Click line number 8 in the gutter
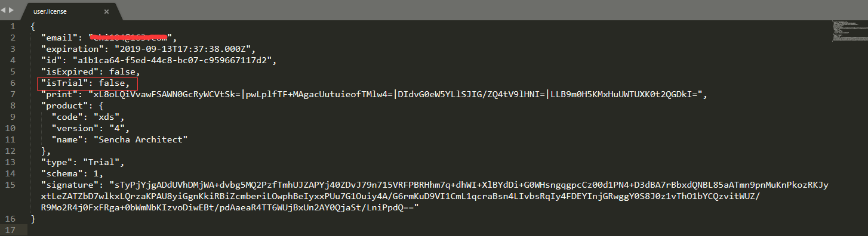 (x=13, y=105)
